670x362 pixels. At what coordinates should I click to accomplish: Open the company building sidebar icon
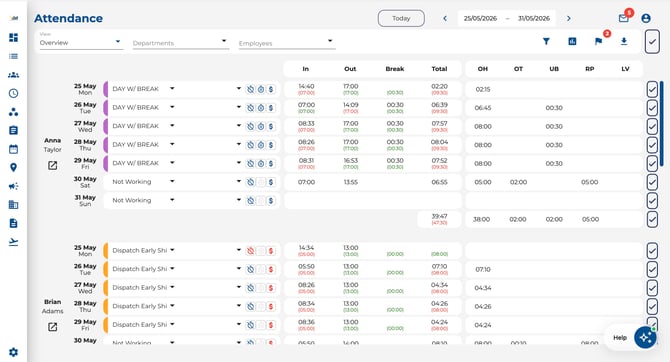click(13, 205)
